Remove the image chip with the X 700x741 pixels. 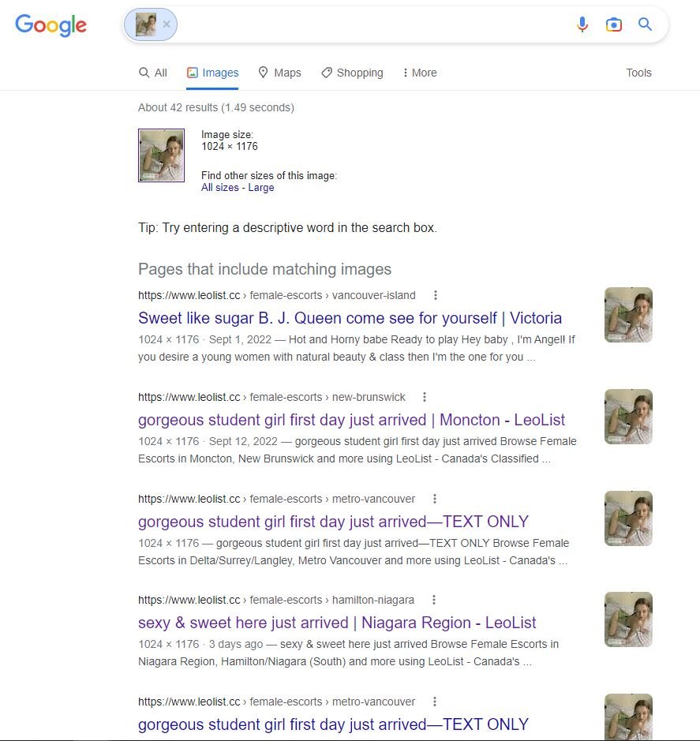point(167,24)
